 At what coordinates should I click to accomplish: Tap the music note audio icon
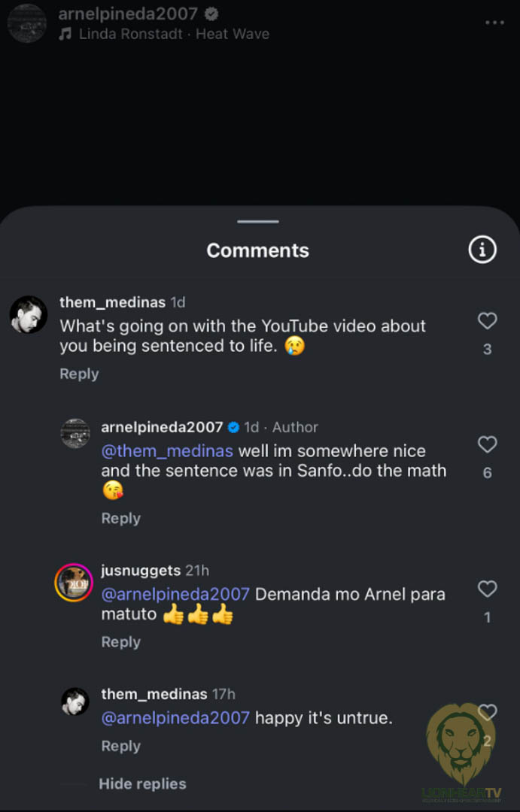[65, 34]
